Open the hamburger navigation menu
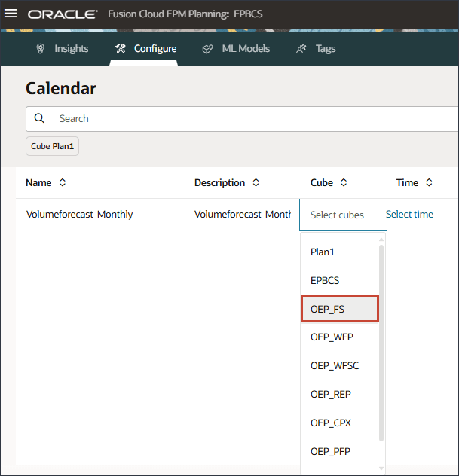459x476 pixels. (11, 14)
